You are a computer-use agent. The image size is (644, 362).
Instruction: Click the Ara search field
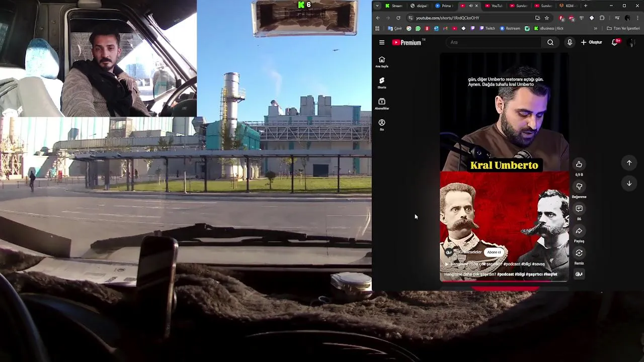click(x=493, y=42)
